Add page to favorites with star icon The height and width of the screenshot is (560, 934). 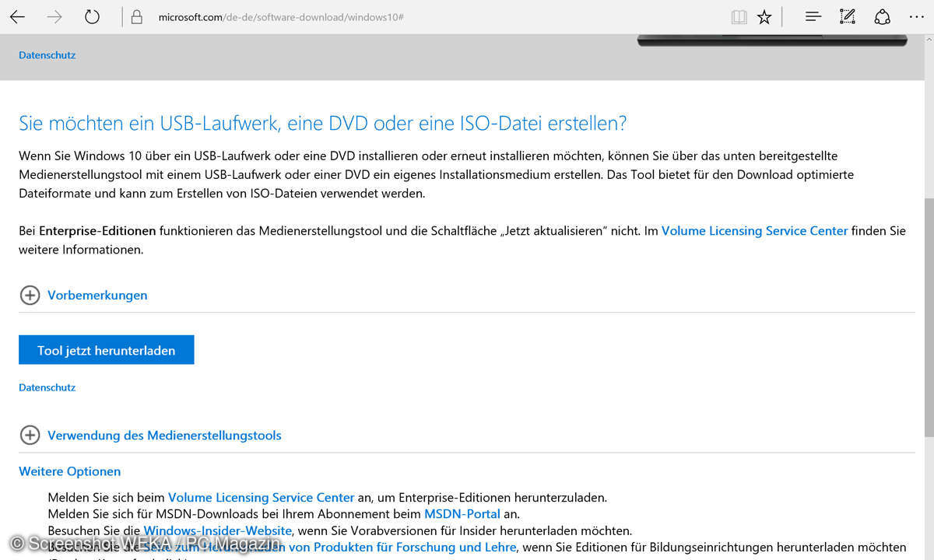pyautogui.click(x=764, y=16)
